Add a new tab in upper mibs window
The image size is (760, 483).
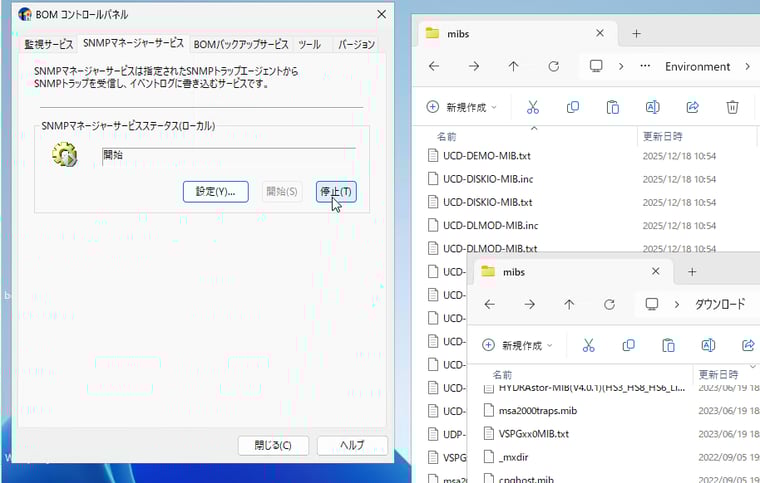(x=636, y=33)
